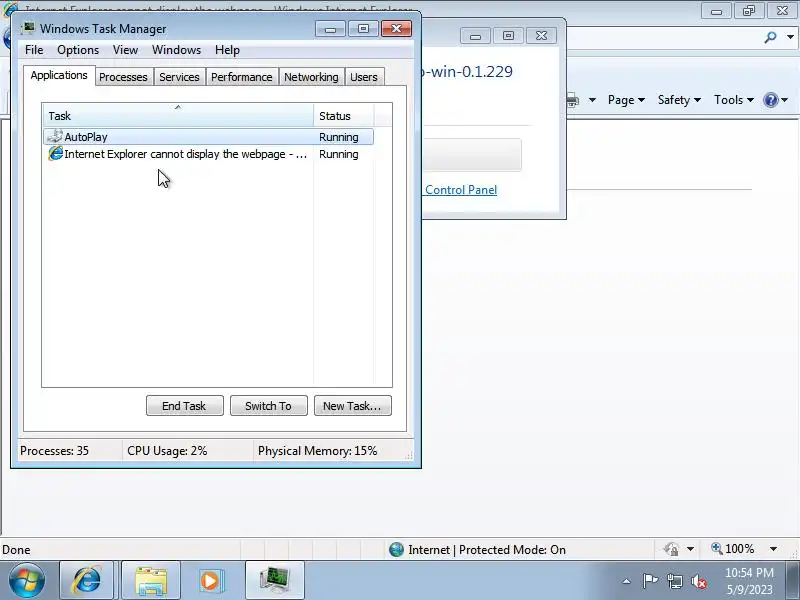Click the Processes: 35 status text
This screenshot has width=800, height=600.
[x=55, y=451]
